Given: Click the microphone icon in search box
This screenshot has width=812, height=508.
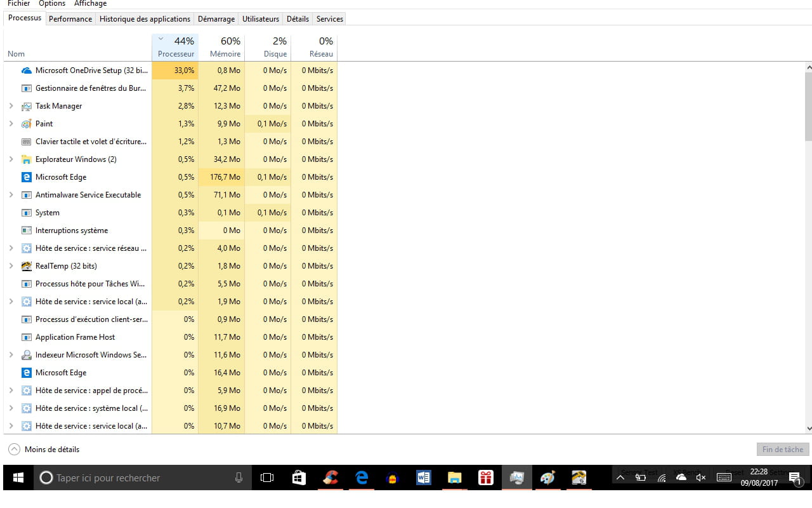Looking at the screenshot, I should [x=239, y=478].
